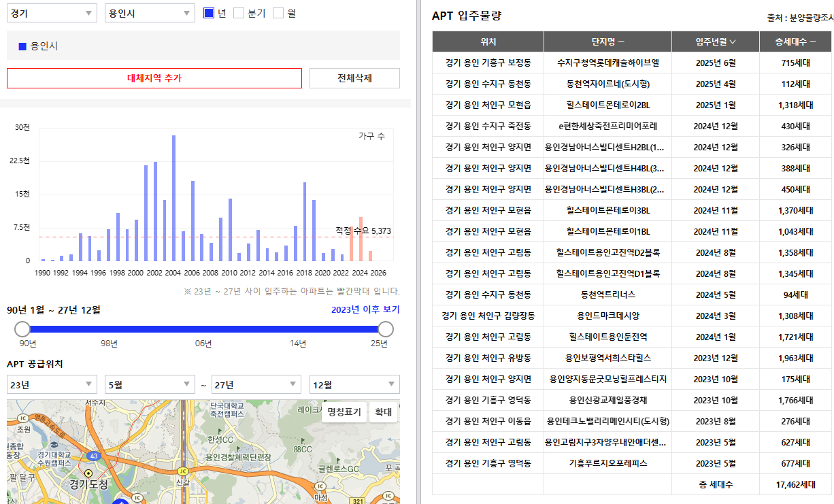
Task: Click the blue 용인시 legend swatch
Action: 22,46
